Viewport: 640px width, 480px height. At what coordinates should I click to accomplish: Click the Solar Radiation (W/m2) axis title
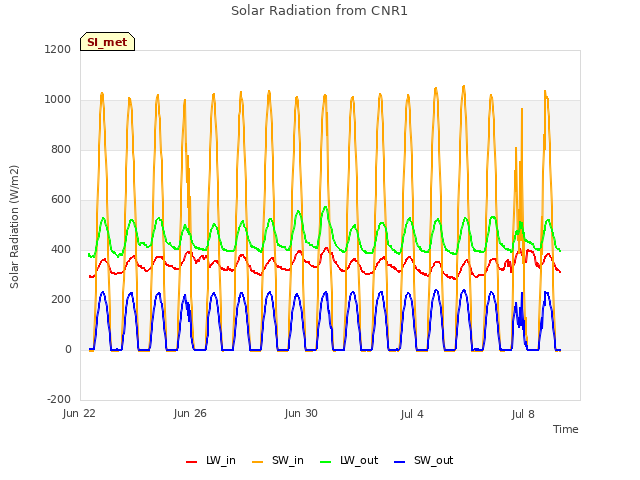pyautogui.click(x=14, y=227)
